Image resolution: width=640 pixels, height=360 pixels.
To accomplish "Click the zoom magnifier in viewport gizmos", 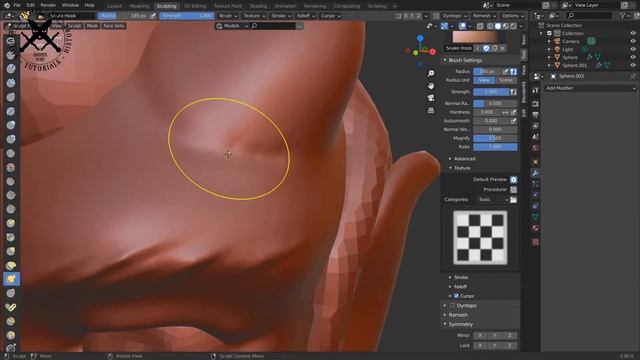I will coord(431,73).
